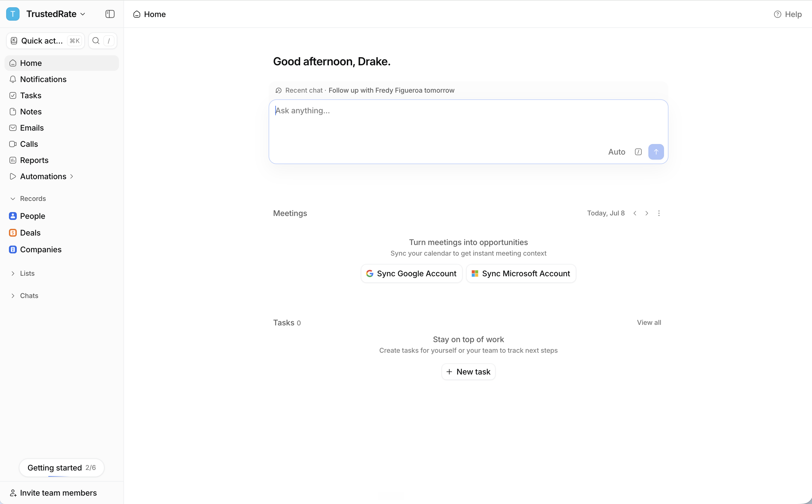Click Sync Google Account button
The height and width of the screenshot is (504, 812).
(411, 273)
